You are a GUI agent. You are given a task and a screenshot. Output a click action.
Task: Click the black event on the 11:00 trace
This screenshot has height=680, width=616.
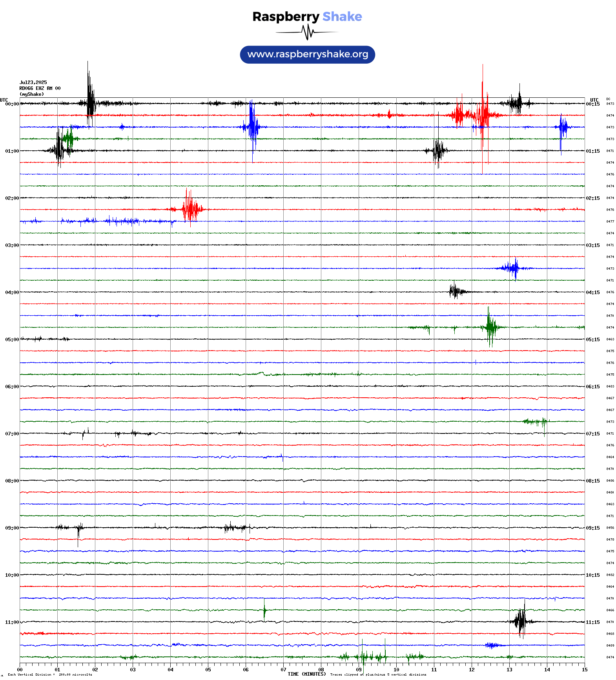(x=521, y=621)
